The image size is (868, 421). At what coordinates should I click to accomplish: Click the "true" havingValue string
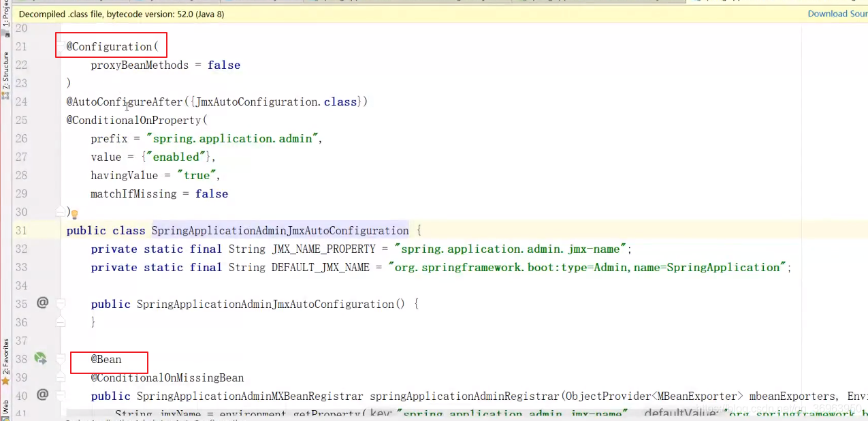tap(195, 175)
